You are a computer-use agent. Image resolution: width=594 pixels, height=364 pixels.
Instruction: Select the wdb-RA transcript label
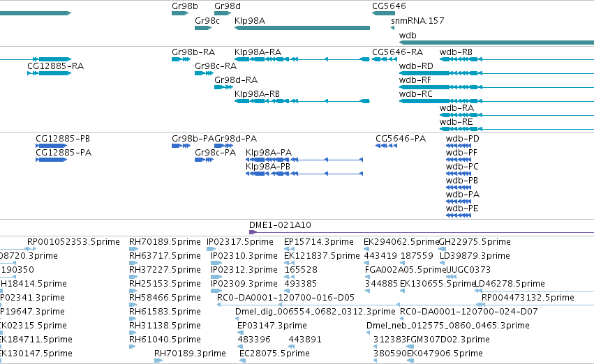coord(456,108)
